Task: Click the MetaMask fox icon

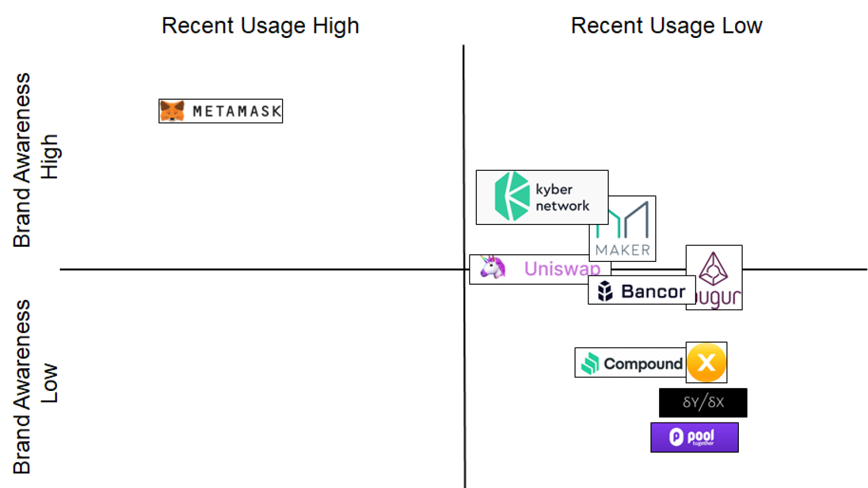Action: point(172,111)
